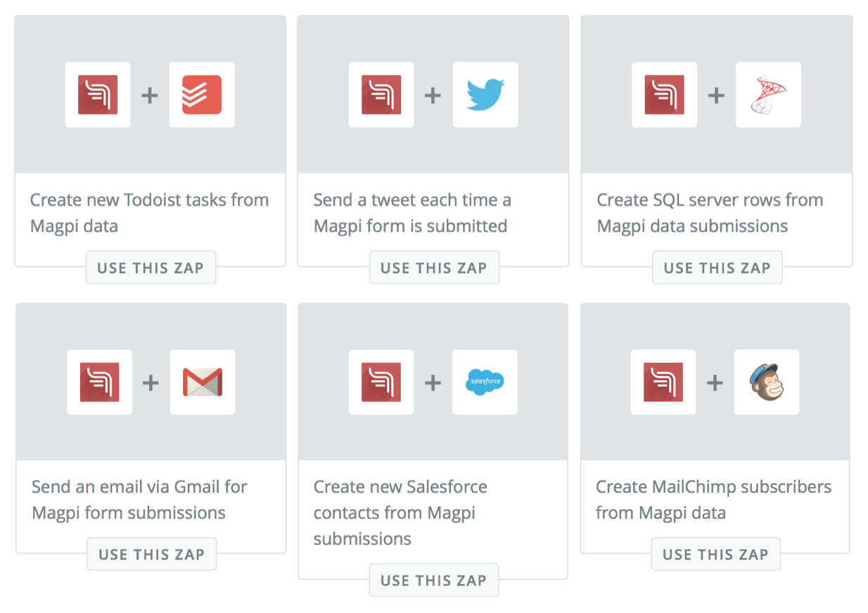The image size is (868, 613).
Task: Click the Magpi icon in the MailChimp card
Action: coord(663,382)
